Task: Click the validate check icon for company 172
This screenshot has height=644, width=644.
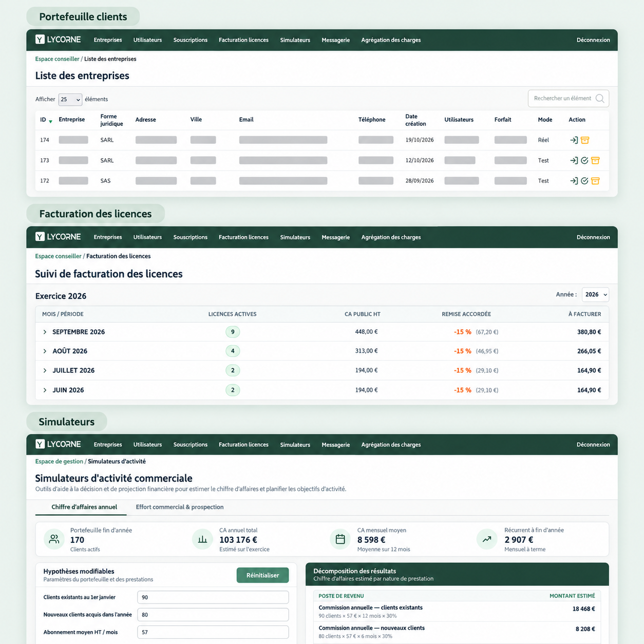Action: [584, 181]
